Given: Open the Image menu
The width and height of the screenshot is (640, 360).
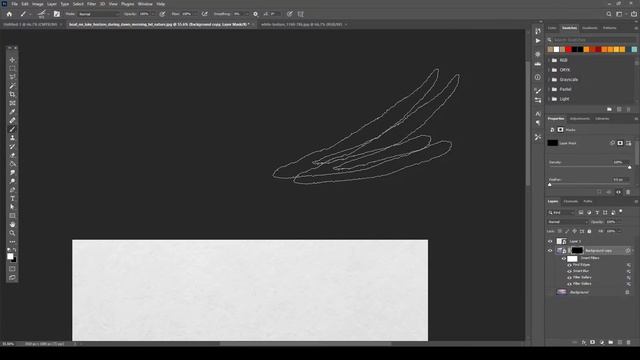Looking at the screenshot, I should (x=38, y=4).
